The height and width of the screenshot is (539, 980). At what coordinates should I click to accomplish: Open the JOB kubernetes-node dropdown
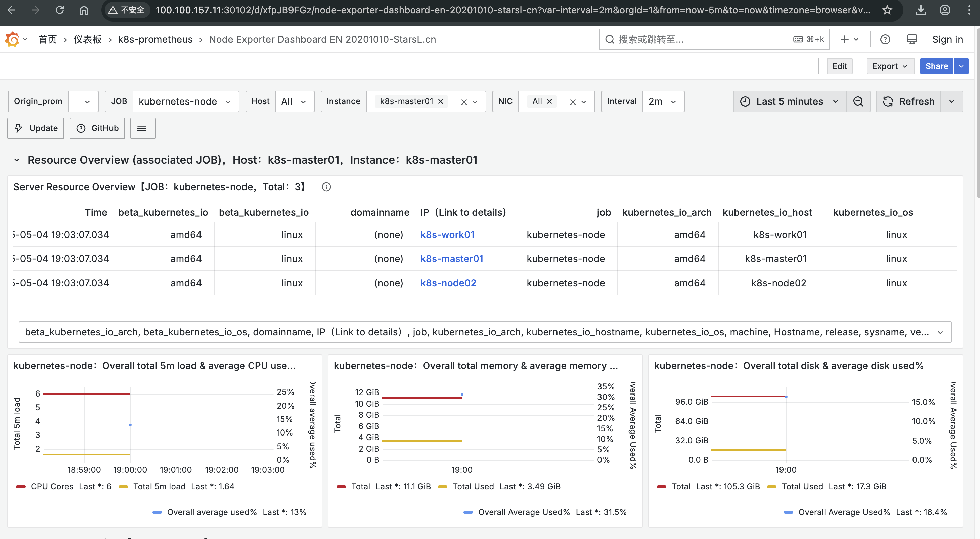[x=185, y=101]
